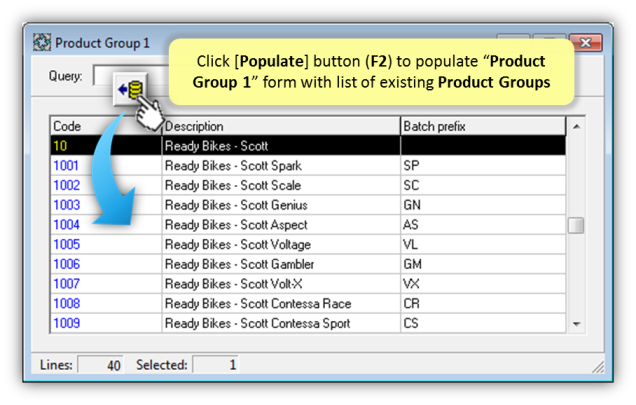Click the Product Group 1 window icon
The width and height of the screenshot is (636, 405).
coord(42,43)
